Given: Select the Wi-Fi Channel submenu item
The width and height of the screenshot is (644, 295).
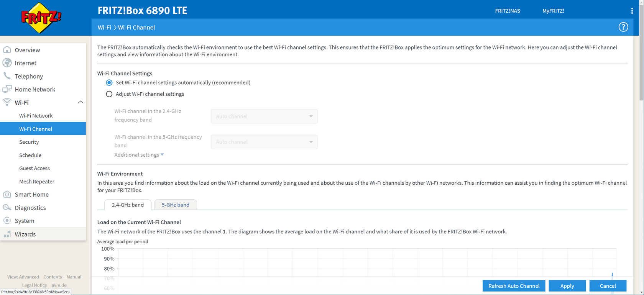Looking at the screenshot, I should pyautogui.click(x=43, y=129).
